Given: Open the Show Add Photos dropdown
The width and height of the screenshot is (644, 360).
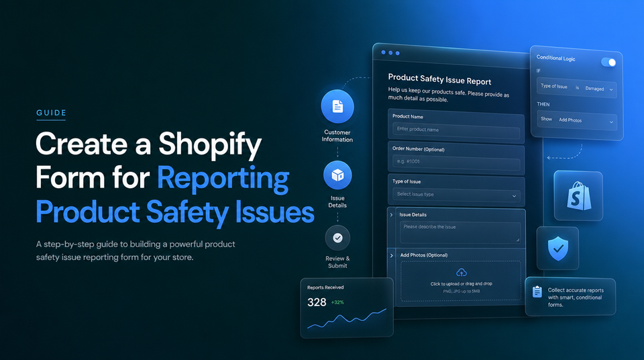Looking at the screenshot, I should click(577, 120).
